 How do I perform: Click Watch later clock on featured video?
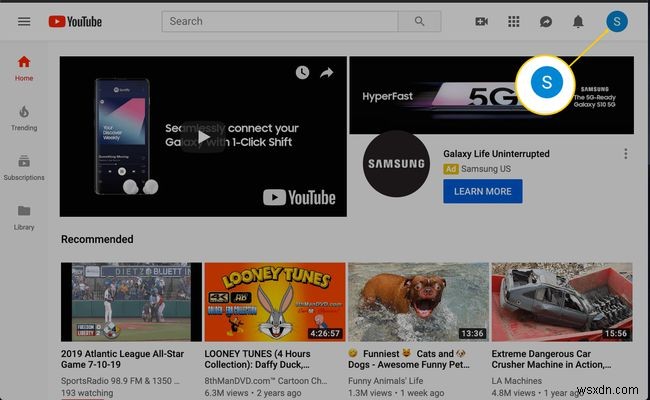(302, 73)
